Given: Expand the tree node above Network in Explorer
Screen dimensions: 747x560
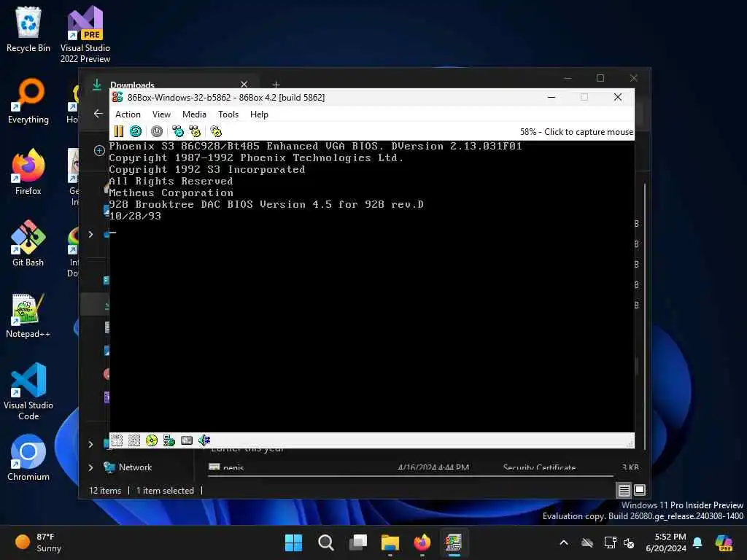Looking at the screenshot, I should pyautogui.click(x=90, y=444).
